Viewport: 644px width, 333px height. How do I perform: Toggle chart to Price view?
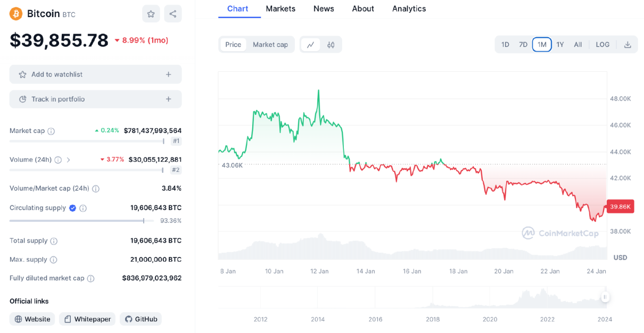(x=233, y=45)
